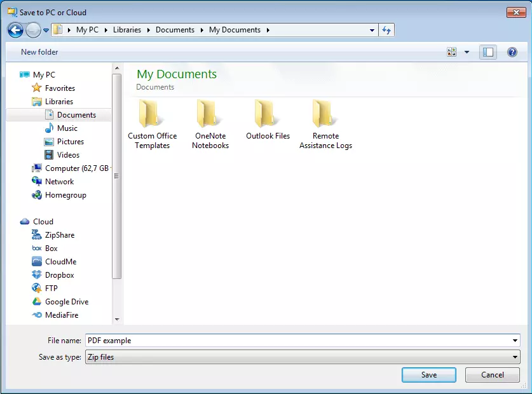The image size is (532, 394).
Task: Select Music library in the tree
Action: (x=67, y=128)
